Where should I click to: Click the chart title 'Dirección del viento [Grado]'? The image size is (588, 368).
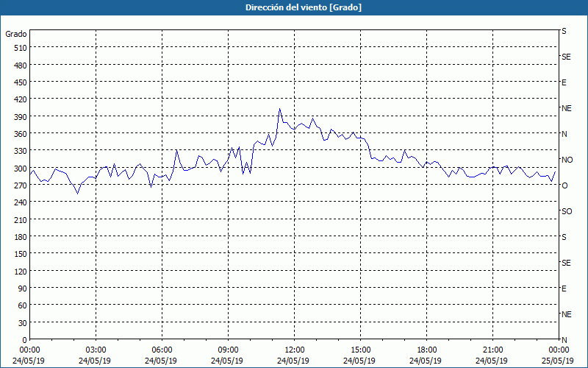click(x=304, y=7)
